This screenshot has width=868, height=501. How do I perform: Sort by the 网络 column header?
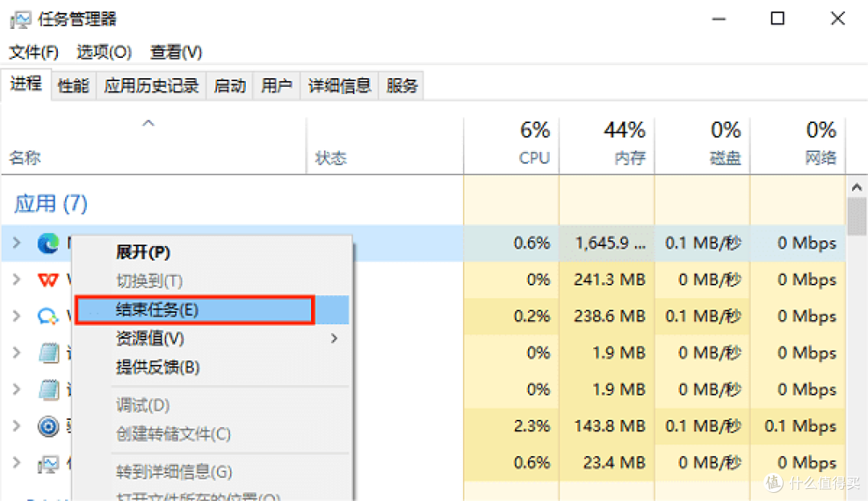(x=797, y=145)
